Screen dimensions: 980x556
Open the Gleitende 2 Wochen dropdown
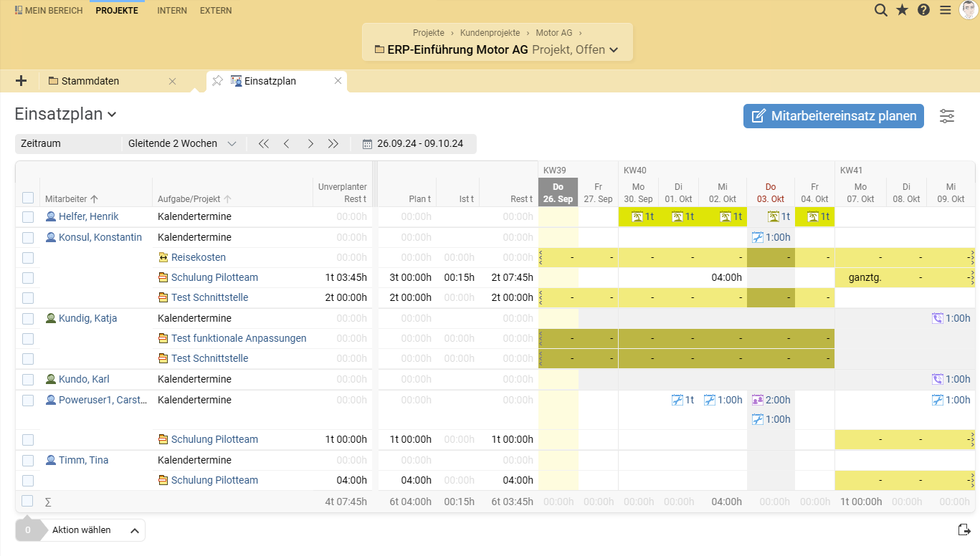point(182,144)
